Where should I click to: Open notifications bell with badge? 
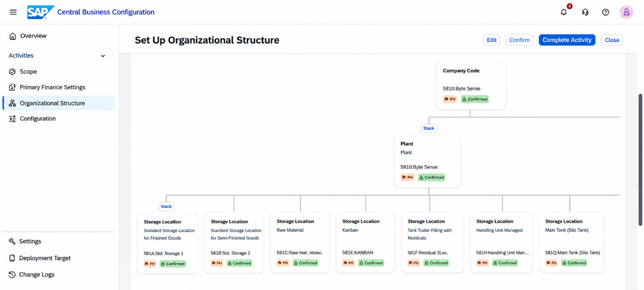tap(564, 12)
